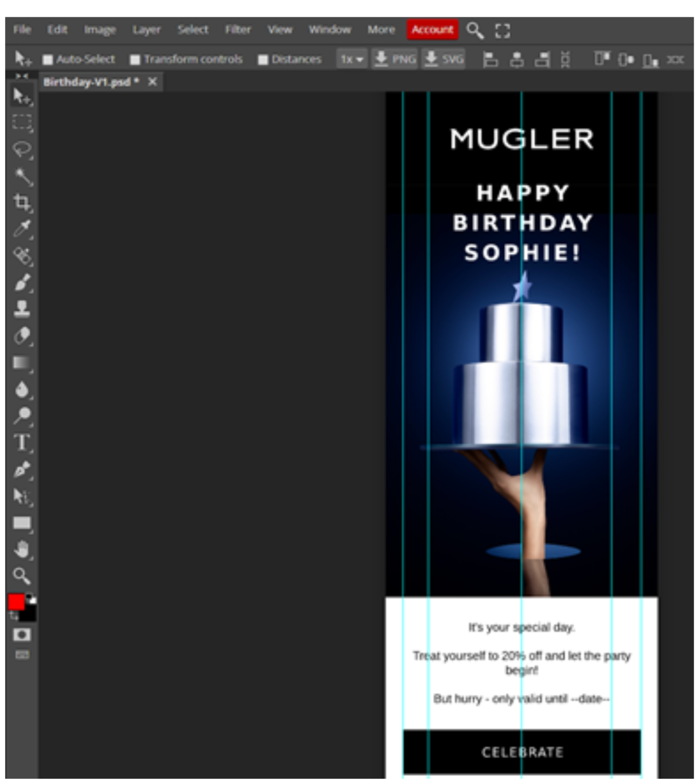Select the Dodge tool
Screen dimensions: 698x784
[x=22, y=415]
